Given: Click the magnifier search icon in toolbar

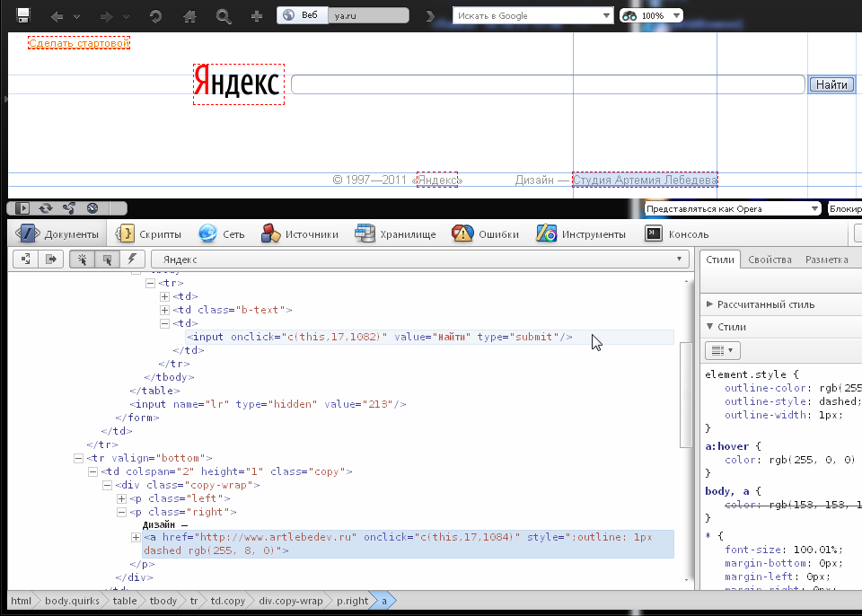Looking at the screenshot, I should point(224,16).
